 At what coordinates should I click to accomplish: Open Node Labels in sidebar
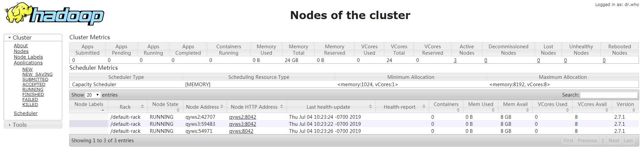click(x=28, y=57)
